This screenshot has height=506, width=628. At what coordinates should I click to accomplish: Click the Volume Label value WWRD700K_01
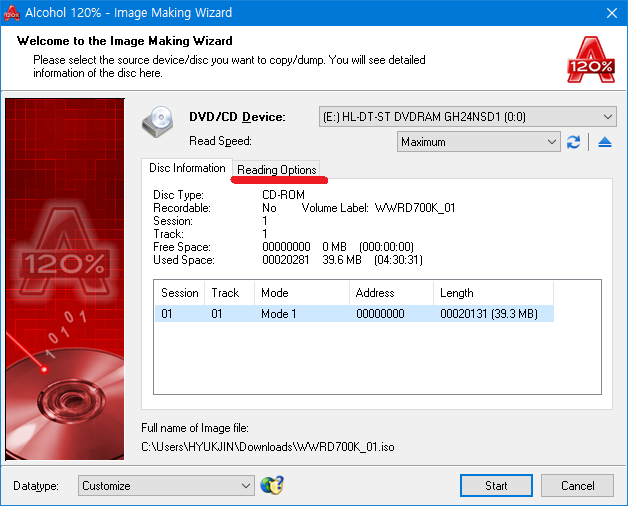click(x=415, y=208)
